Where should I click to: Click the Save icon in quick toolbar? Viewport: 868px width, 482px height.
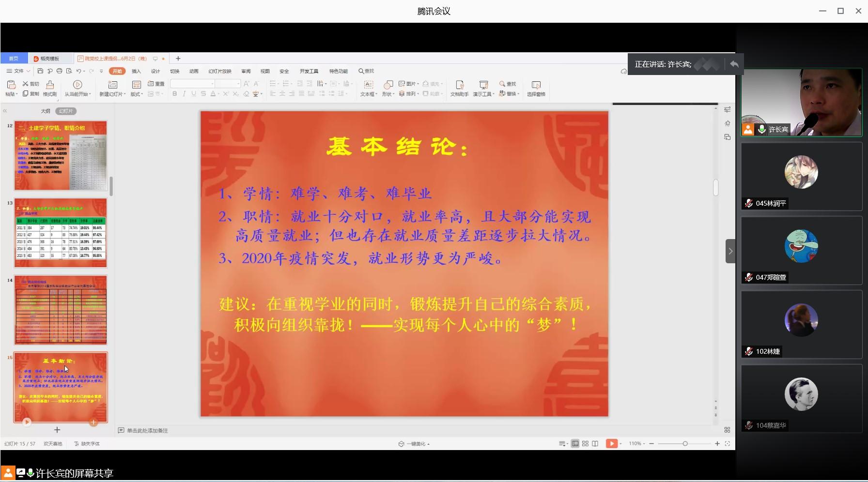point(40,71)
